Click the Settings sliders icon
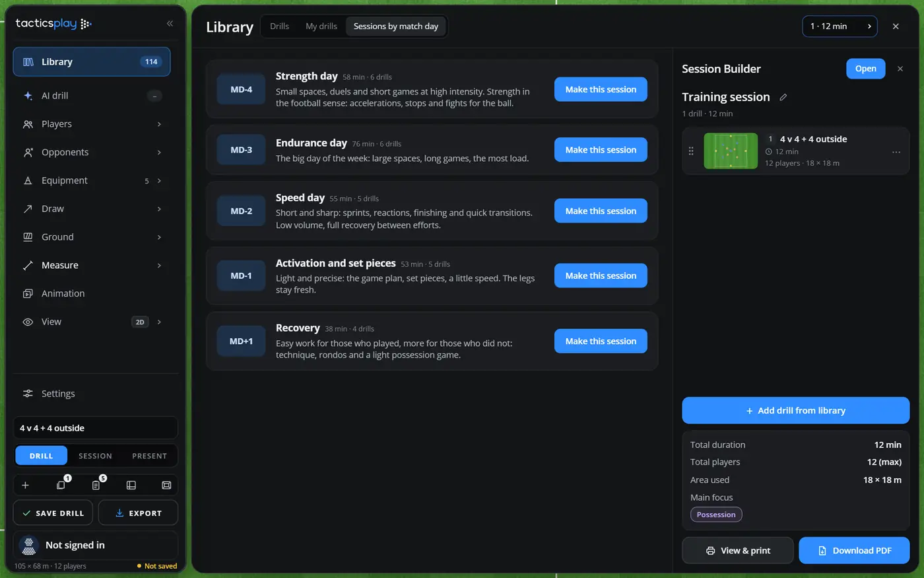The width and height of the screenshot is (924, 578). (28, 394)
